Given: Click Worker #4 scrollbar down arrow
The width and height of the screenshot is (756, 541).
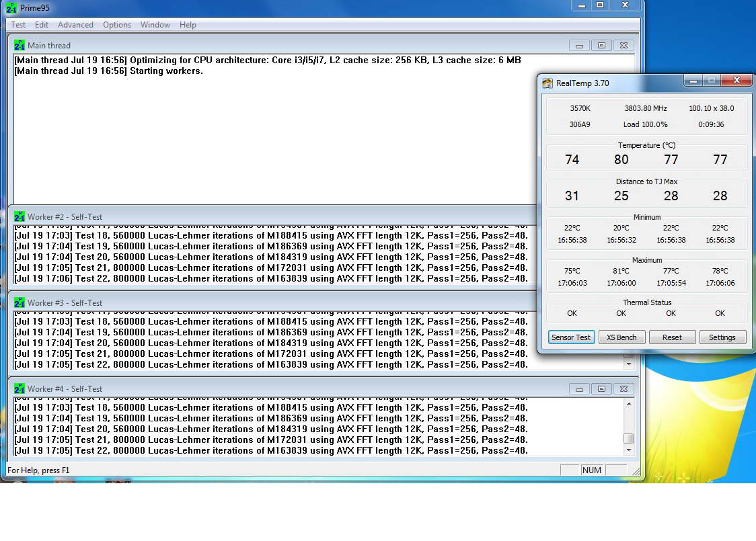Looking at the screenshot, I should coord(629,450).
